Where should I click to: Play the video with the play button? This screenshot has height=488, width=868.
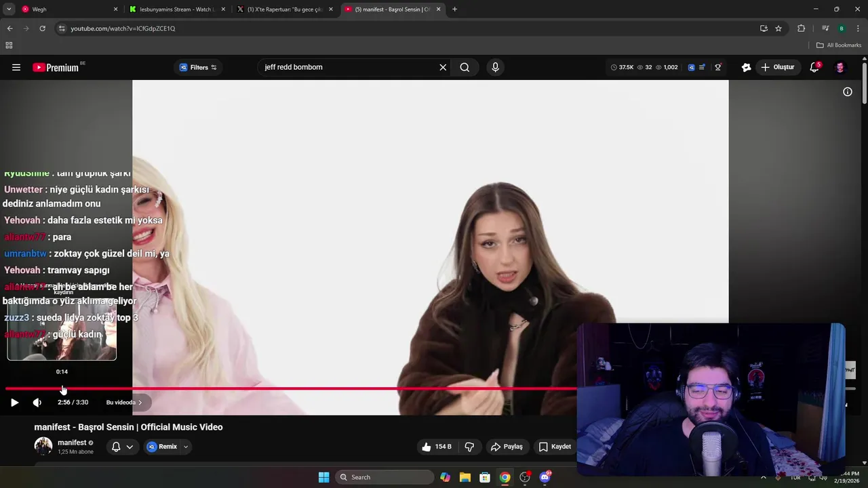pos(14,403)
